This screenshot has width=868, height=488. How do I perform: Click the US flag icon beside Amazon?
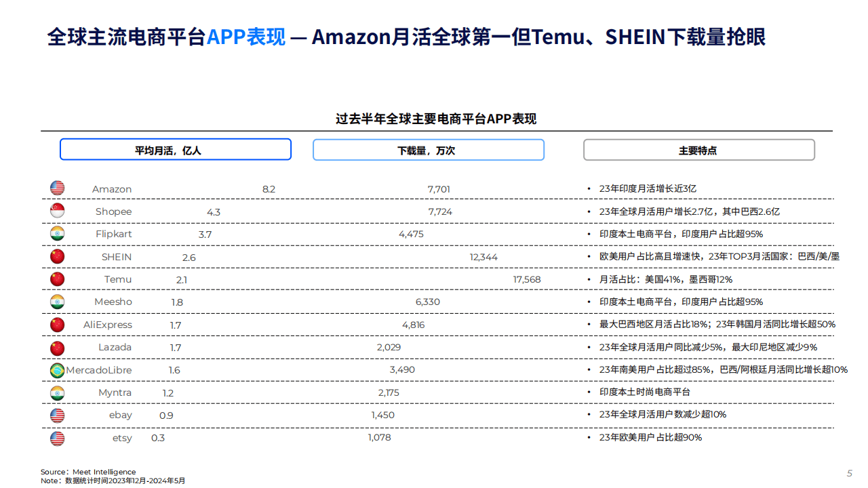click(57, 188)
